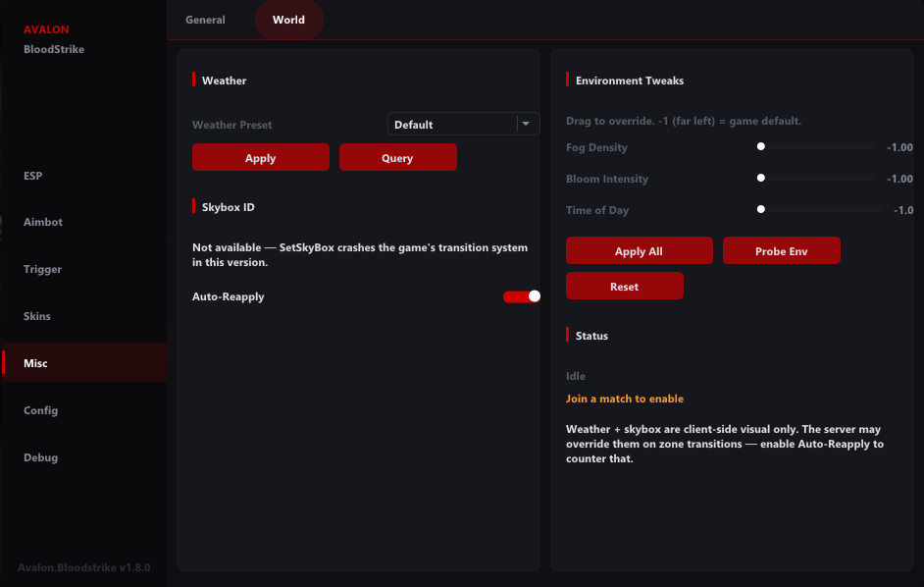
Task: Click the Skybox ID section heading
Action: coord(228,207)
